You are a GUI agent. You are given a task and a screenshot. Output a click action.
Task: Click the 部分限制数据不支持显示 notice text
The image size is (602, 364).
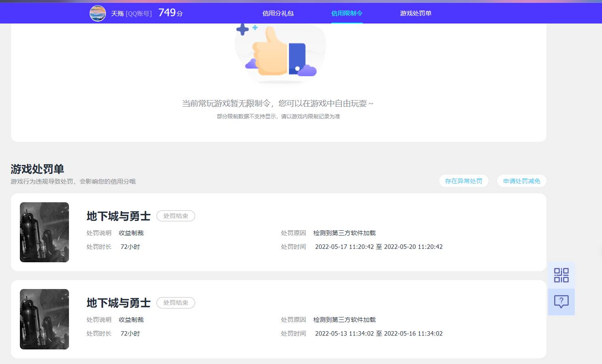click(278, 116)
